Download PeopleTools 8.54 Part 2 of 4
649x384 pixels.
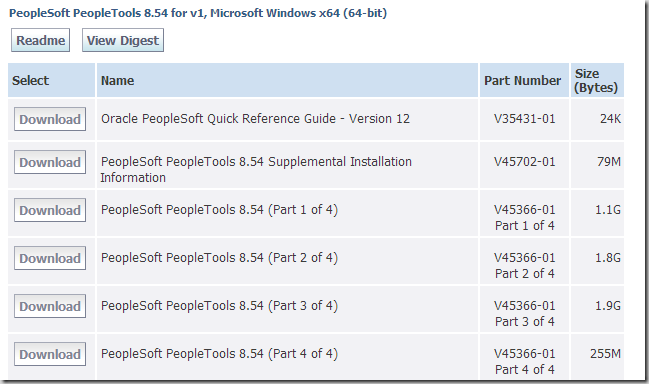tap(50, 258)
